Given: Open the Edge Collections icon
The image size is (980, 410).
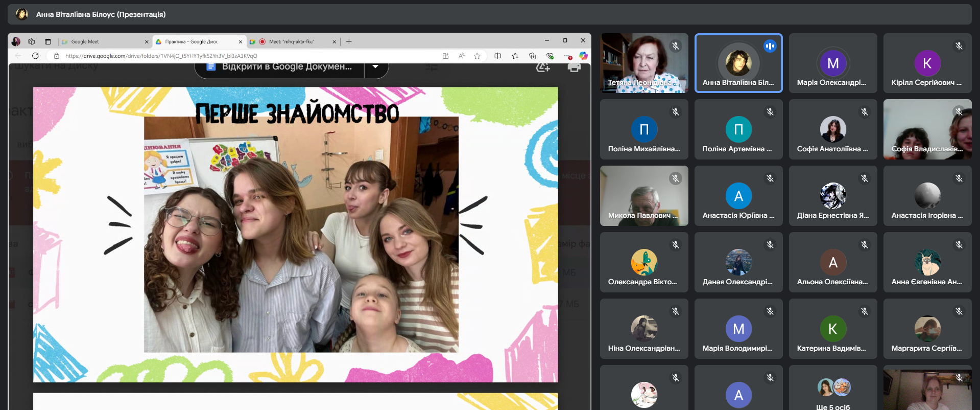Looking at the screenshot, I should 532,56.
